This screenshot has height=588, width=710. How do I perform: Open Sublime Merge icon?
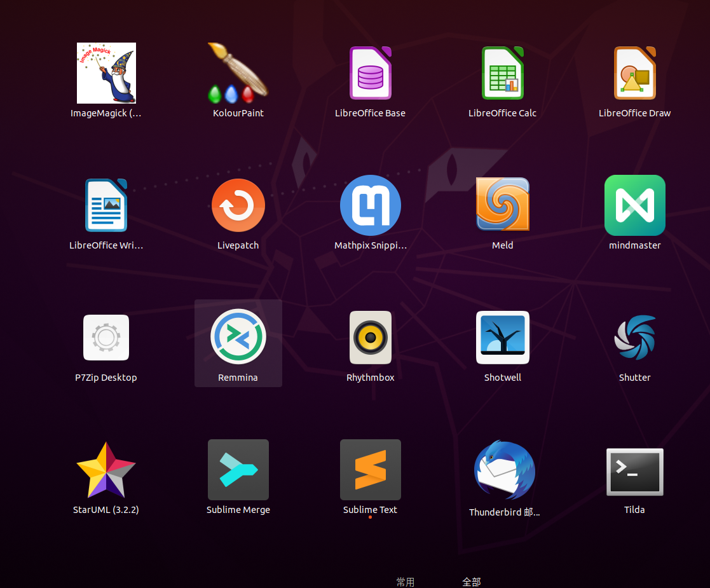tap(238, 470)
